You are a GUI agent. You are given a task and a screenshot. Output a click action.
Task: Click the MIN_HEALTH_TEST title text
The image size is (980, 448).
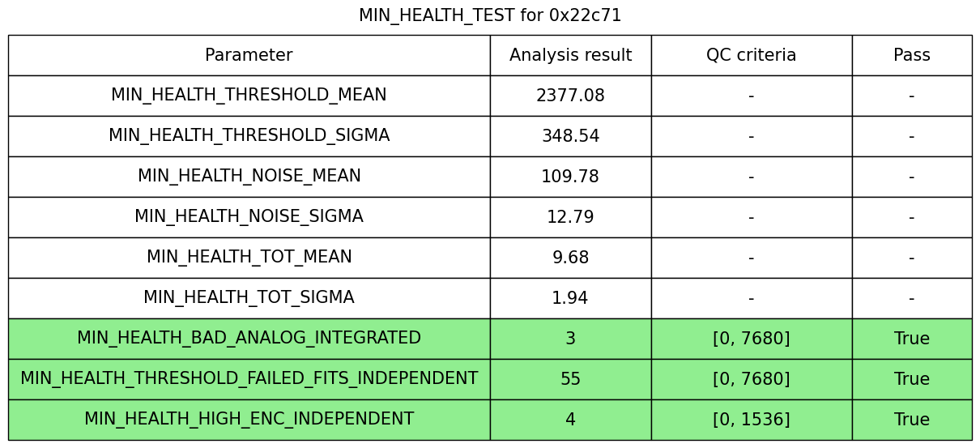[x=490, y=15]
